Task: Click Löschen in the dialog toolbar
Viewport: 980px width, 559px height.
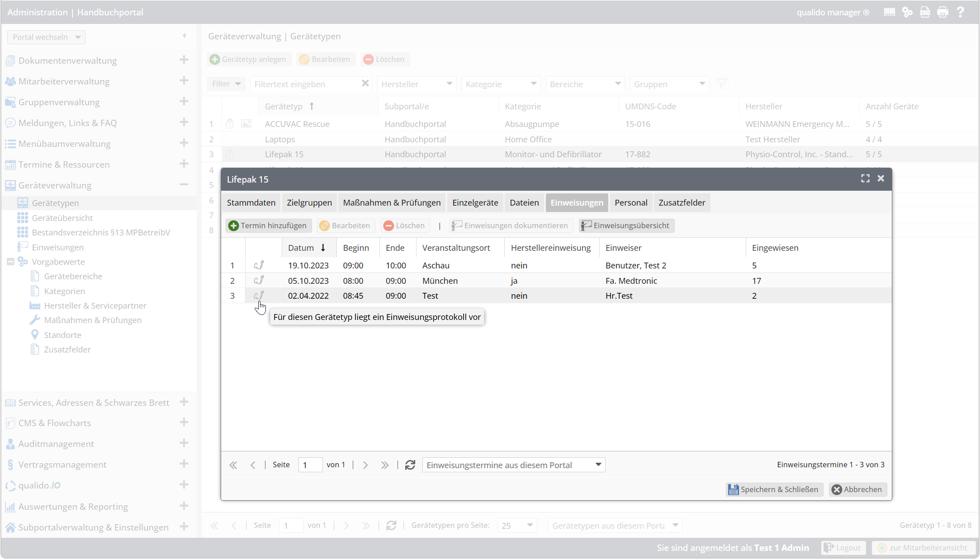Action: point(405,225)
